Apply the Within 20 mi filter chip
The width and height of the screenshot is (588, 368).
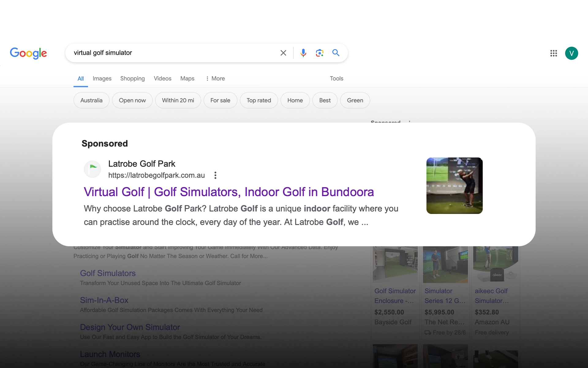[178, 100]
